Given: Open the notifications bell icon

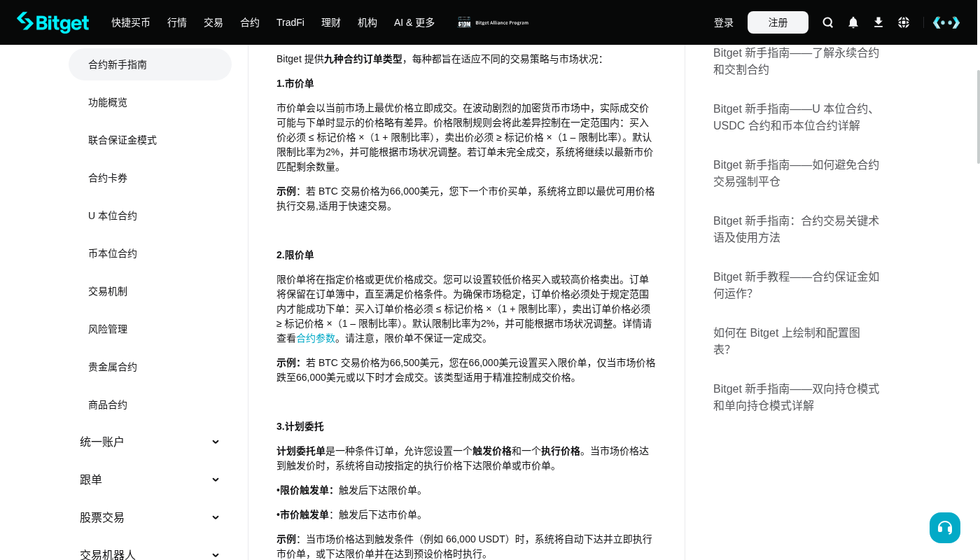Looking at the screenshot, I should coord(853,22).
